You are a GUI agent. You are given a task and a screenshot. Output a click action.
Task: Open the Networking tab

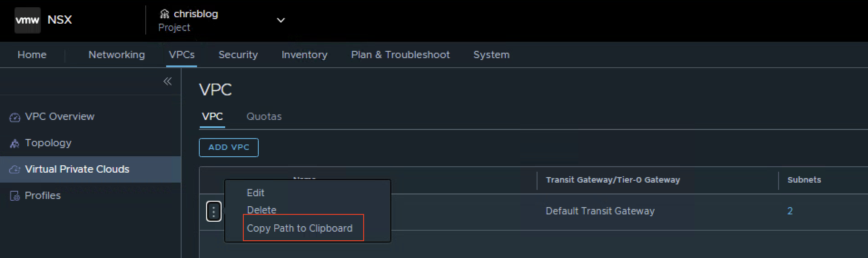click(x=117, y=55)
